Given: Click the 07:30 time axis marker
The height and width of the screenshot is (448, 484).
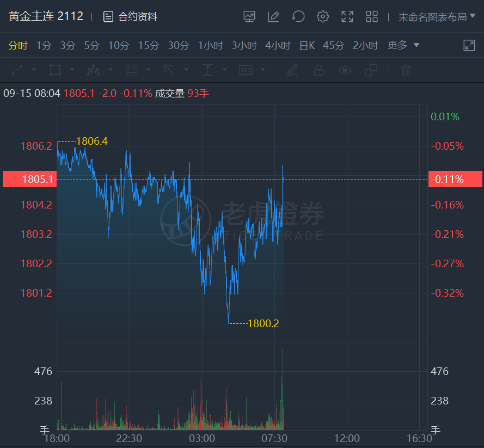Looking at the screenshot, I should point(274,438).
